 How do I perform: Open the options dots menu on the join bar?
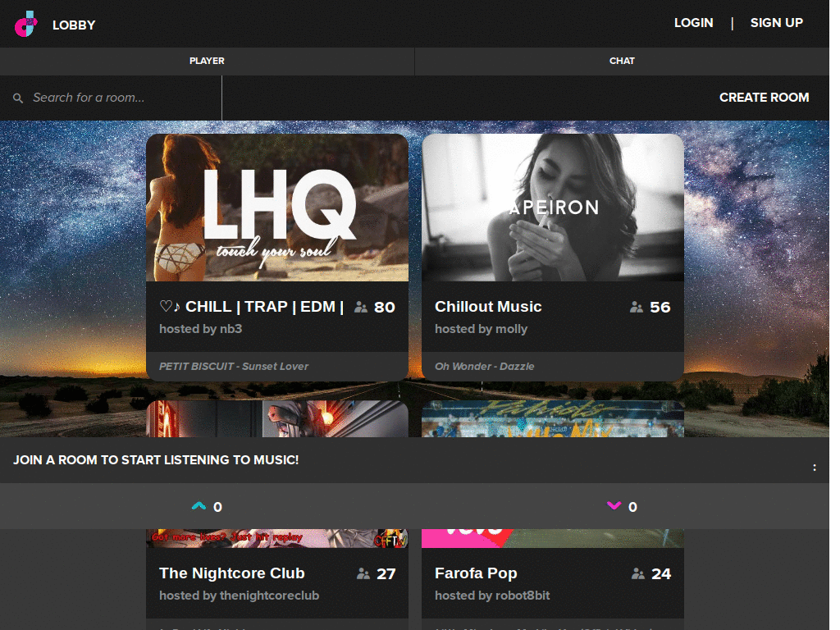pyautogui.click(x=815, y=466)
